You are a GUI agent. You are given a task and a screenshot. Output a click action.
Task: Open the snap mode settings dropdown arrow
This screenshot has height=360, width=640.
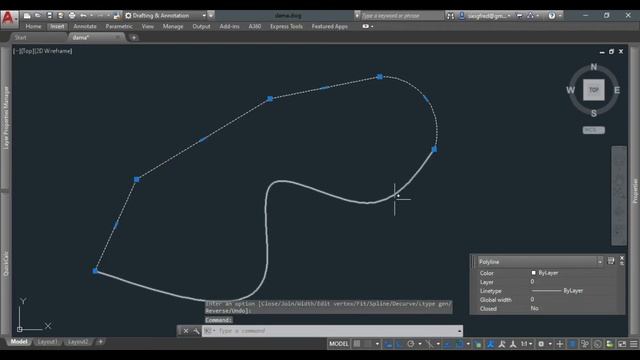tap(377, 344)
